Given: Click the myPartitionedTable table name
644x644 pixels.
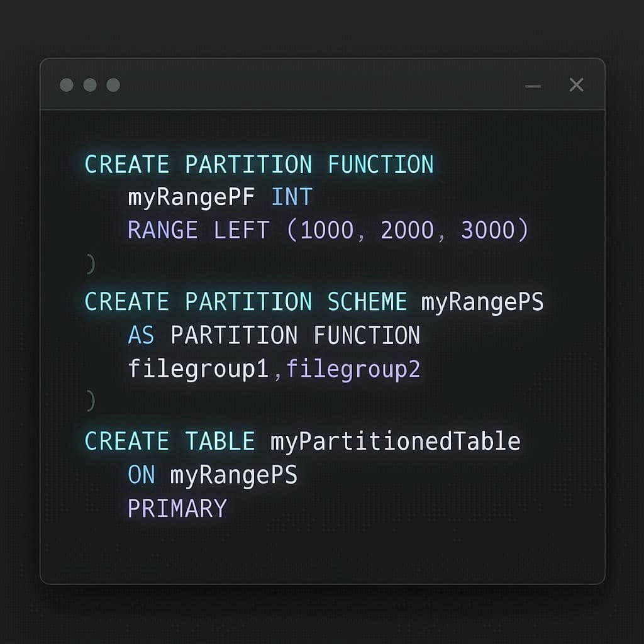Looking at the screenshot, I should [396, 441].
